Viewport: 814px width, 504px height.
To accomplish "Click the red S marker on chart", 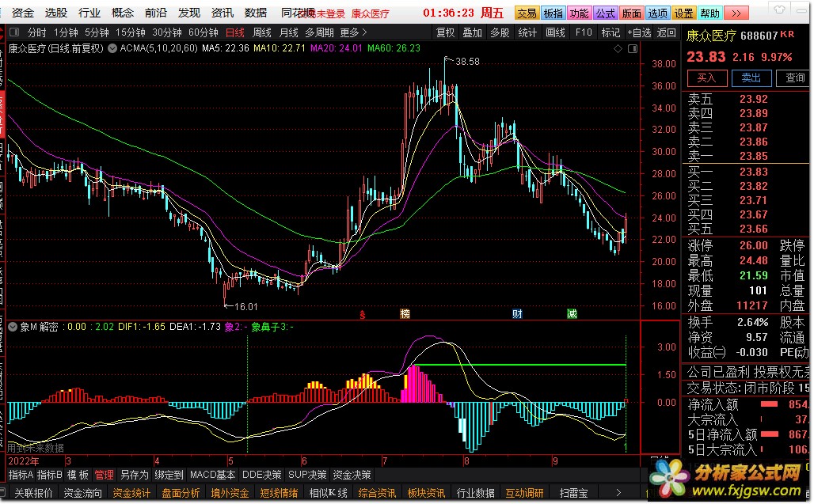I will click(363, 313).
